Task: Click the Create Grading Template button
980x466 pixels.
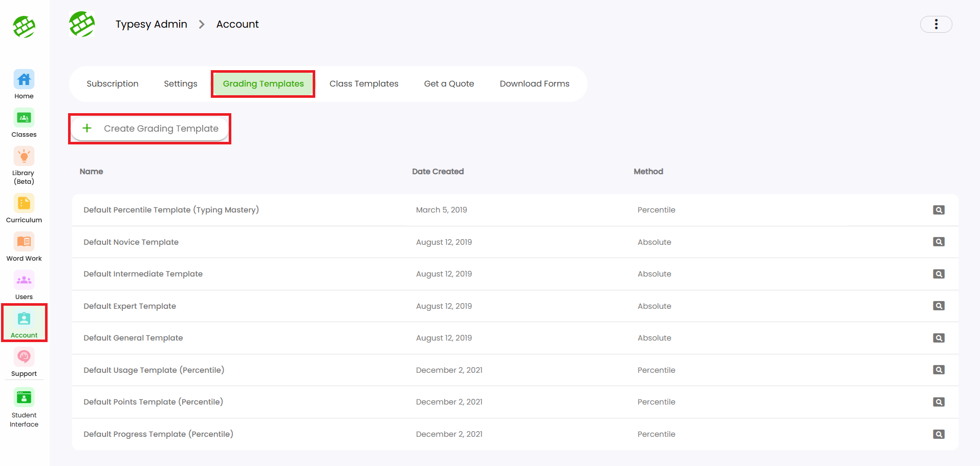Action: pos(150,129)
